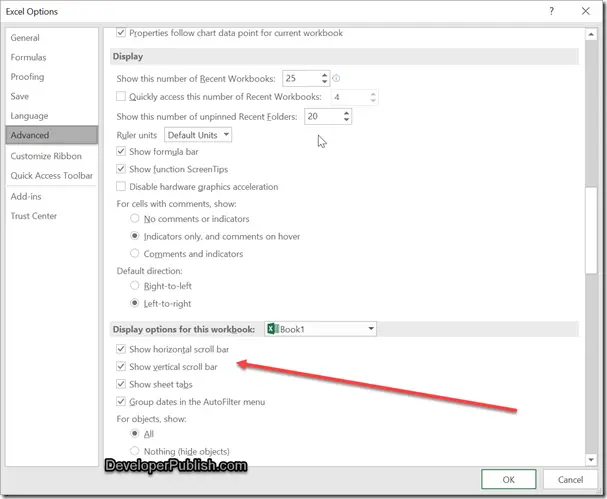Click the Excel icon in Book1 dropdown
The image size is (607, 499).
pyautogui.click(x=273, y=329)
